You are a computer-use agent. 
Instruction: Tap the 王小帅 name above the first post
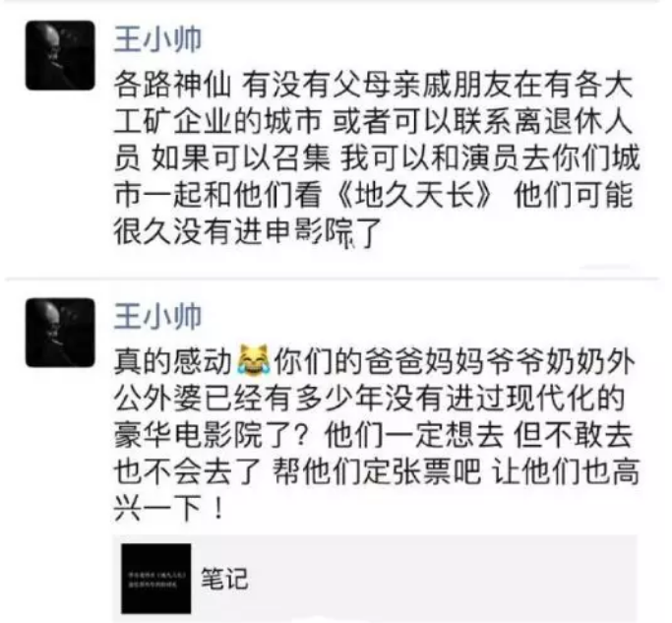tap(157, 39)
